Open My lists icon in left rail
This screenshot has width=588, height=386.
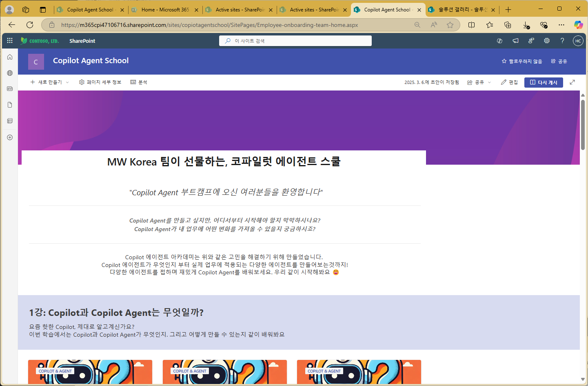pyautogui.click(x=10, y=121)
